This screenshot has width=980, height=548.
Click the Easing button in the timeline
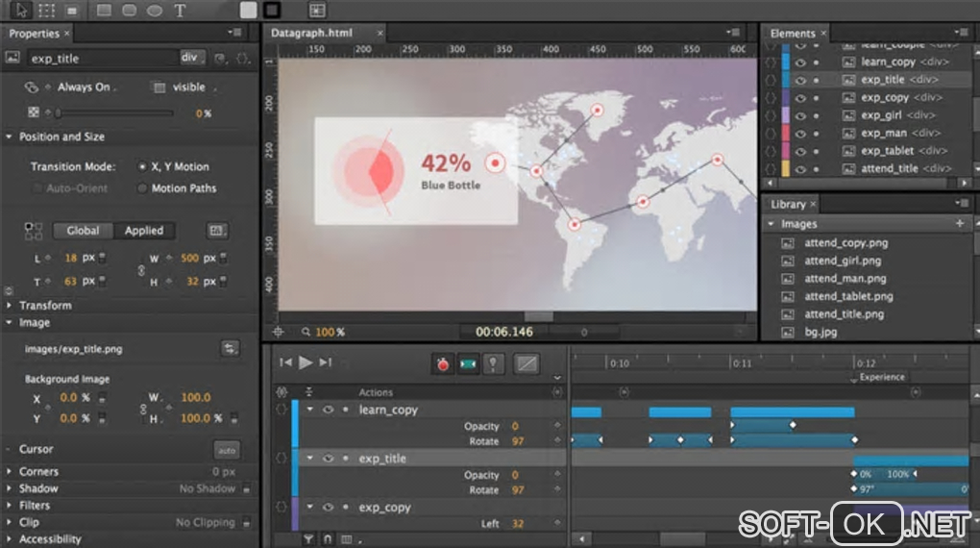526,364
